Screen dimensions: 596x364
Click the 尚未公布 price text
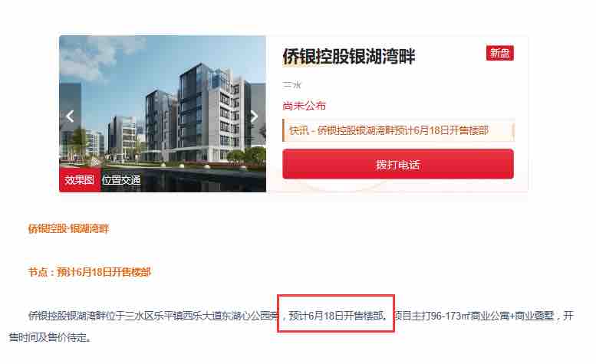(x=304, y=106)
